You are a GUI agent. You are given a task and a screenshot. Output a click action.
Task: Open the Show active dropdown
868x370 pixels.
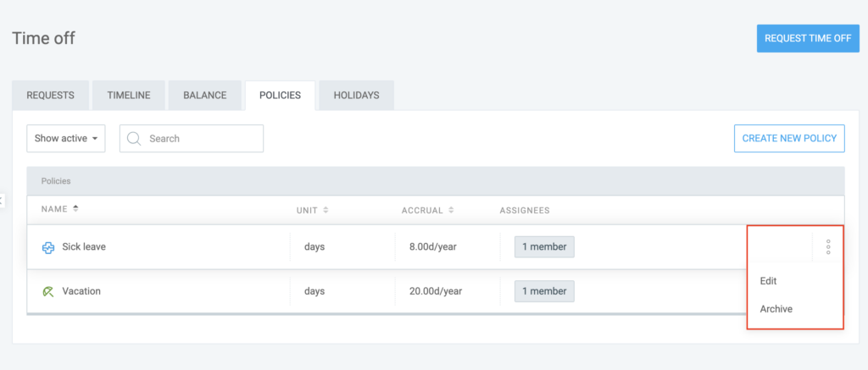[66, 138]
